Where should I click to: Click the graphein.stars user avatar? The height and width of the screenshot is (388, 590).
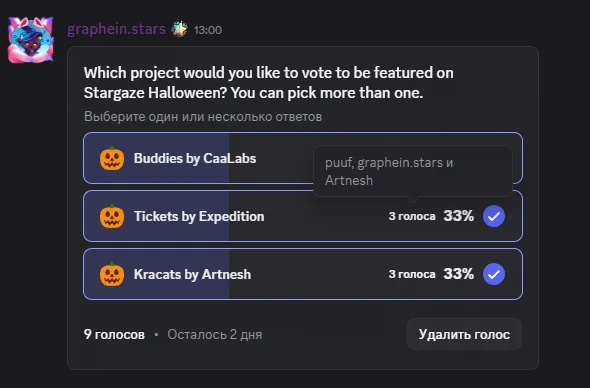point(31,39)
